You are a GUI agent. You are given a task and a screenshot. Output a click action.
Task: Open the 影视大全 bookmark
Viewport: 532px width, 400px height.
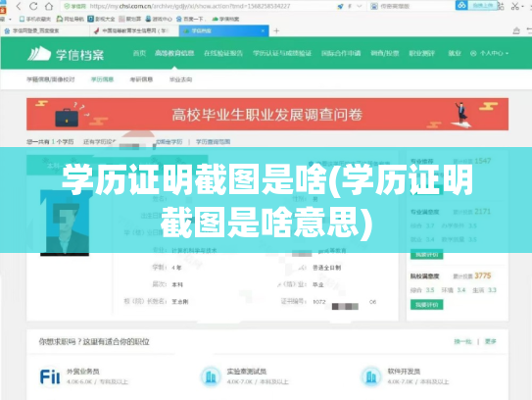(x=101, y=19)
